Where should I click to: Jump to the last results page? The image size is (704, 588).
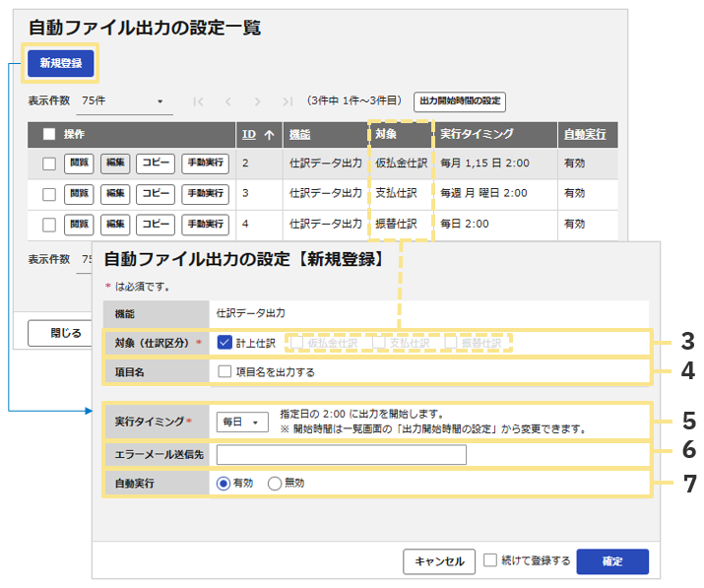(288, 102)
